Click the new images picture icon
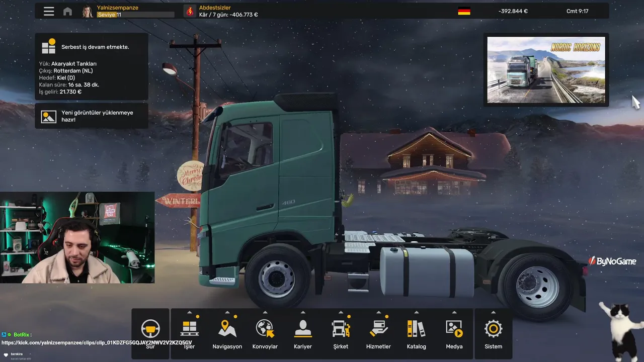 (49, 117)
